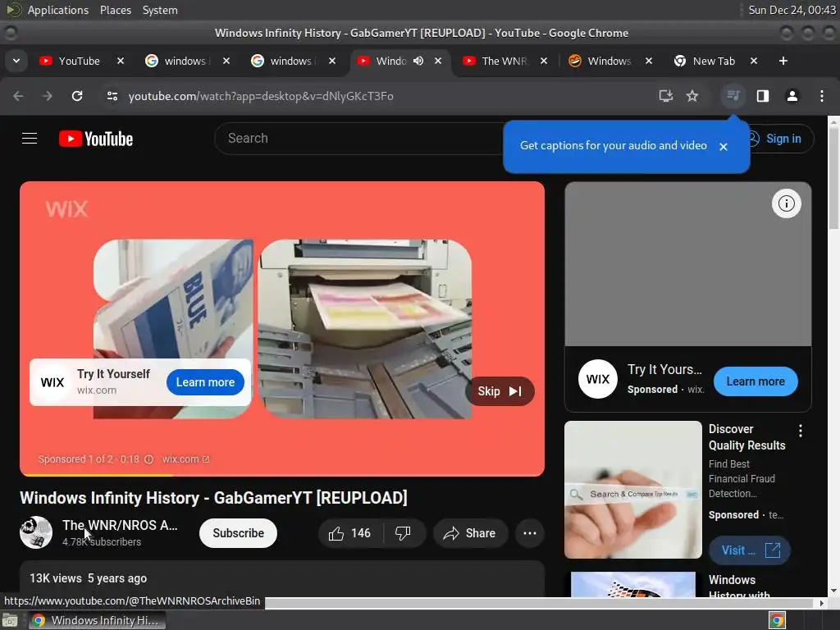Open the Places menu
Image resolution: width=840 pixels, height=630 pixels.
pos(115,10)
